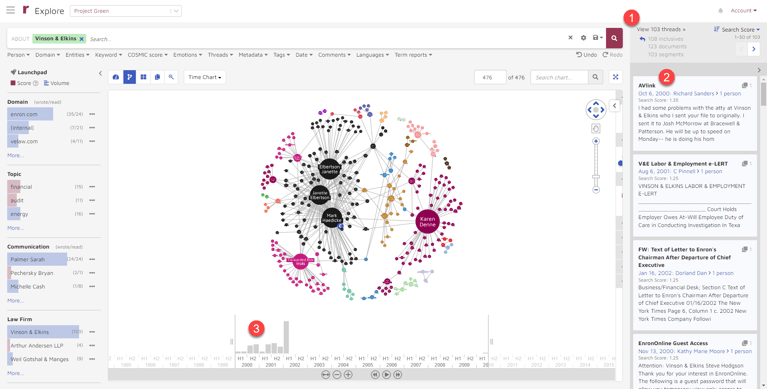This screenshot has width=767, height=389.
Task: Open the Time Chart dropdown
Action: (204, 77)
